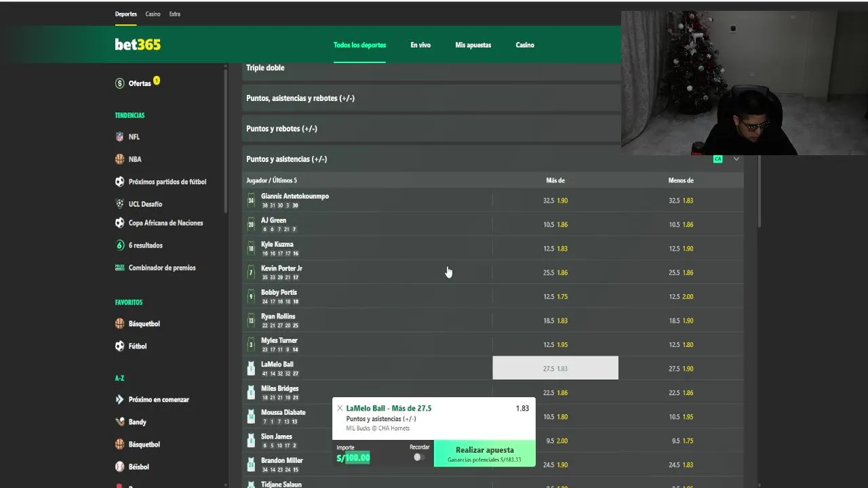Collapse Puntos y asistencias section chevron
The height and width of the screenshot is (488, 868).
(x=736, y=159)
